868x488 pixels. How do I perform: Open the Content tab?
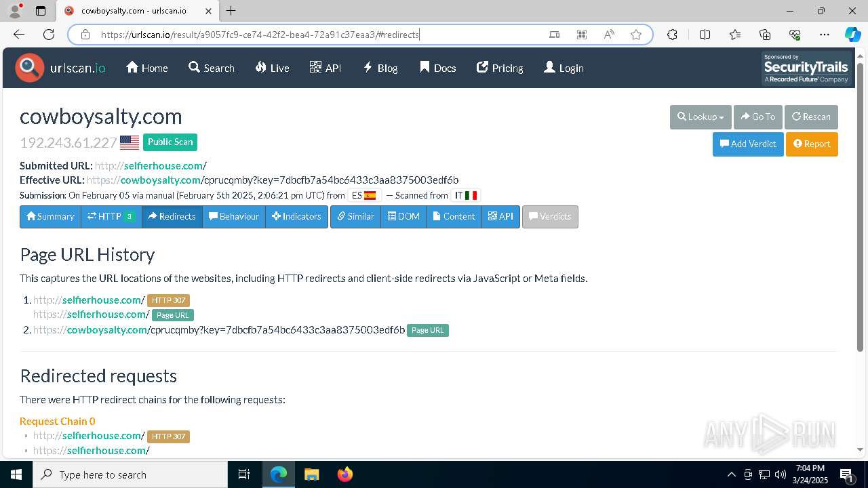454,216
